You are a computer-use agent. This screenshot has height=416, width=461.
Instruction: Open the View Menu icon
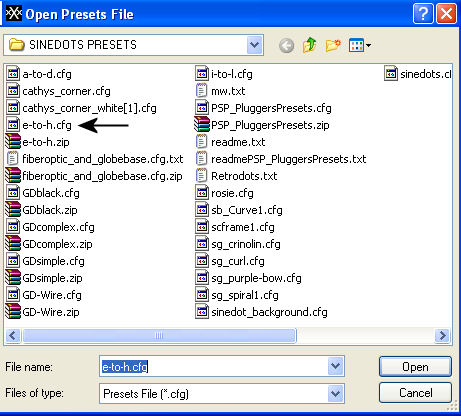click(360, 45)
